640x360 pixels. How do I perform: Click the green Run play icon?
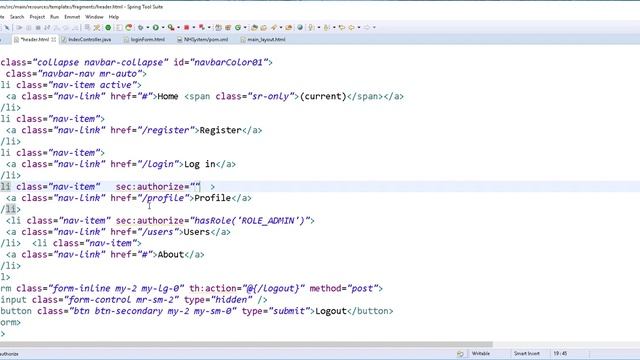156,27
